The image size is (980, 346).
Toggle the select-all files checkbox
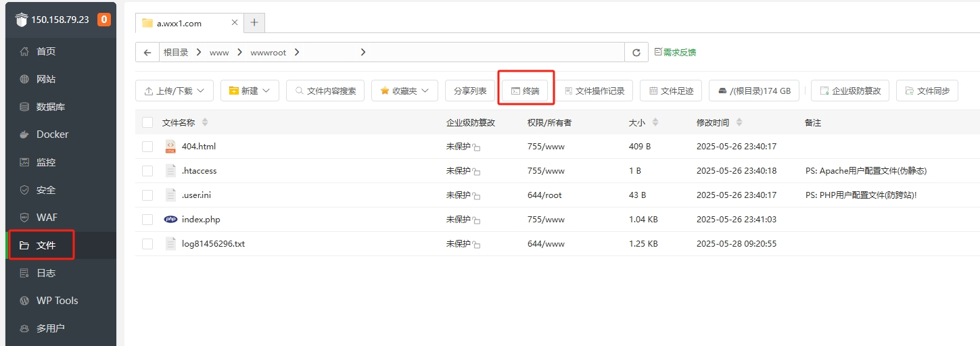[147, 122]
